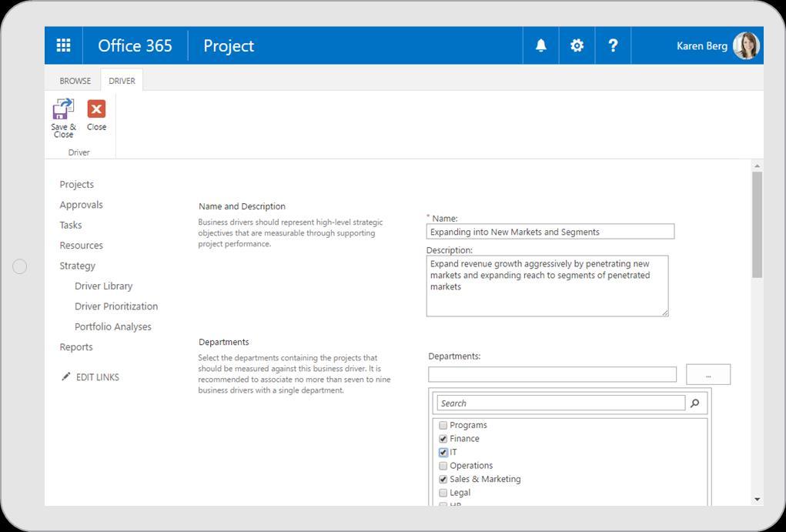Viewport: 786px width, 532px height.
Task: Click the pencil icon beside EDIT LINKS
Action: [65, 376]
